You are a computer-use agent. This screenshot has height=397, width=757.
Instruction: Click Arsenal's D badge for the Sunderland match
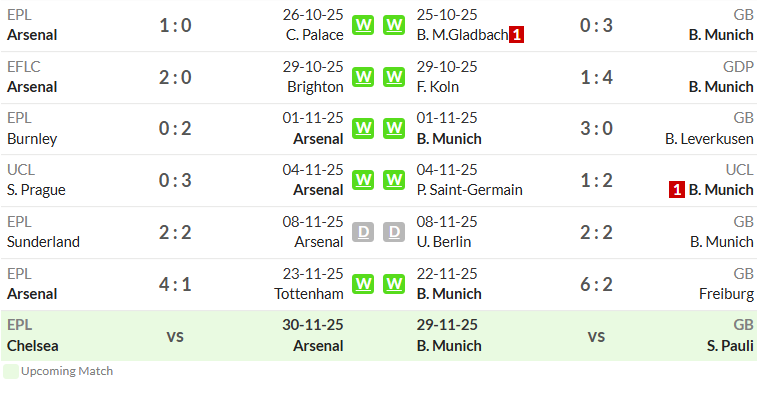363,232
